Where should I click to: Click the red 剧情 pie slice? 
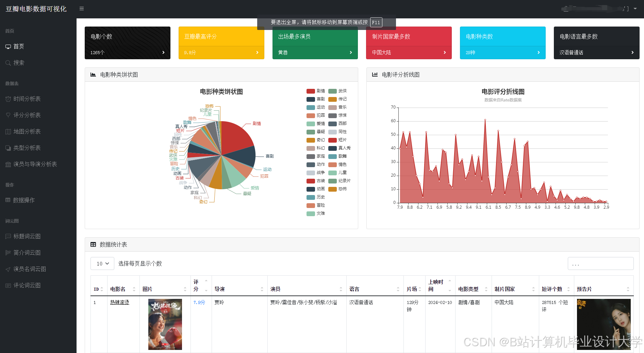click(235, 138)
